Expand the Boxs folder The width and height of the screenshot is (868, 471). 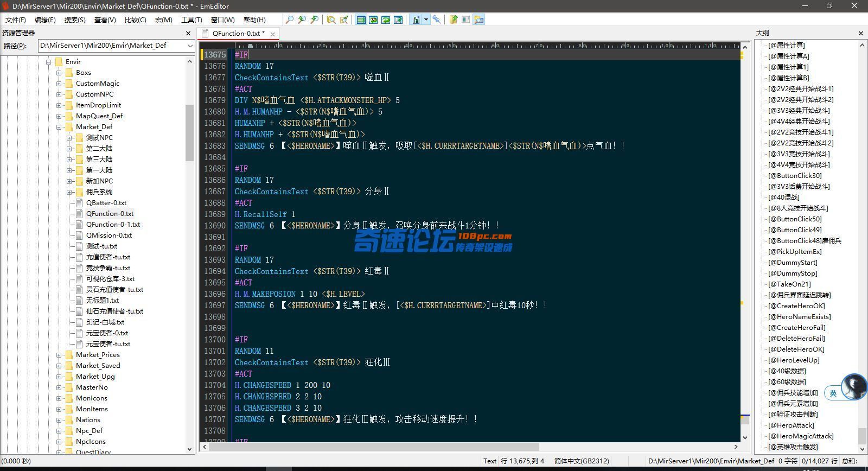[59, 73]
